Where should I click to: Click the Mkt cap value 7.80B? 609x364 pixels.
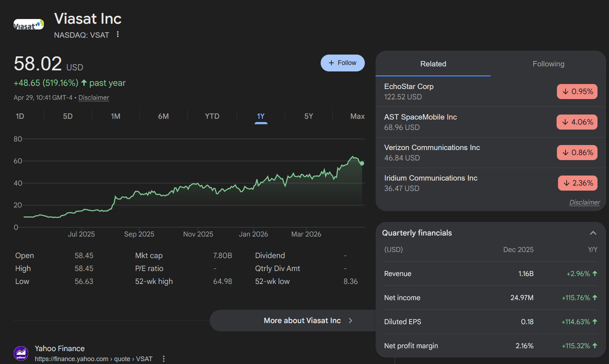(223, 256)
